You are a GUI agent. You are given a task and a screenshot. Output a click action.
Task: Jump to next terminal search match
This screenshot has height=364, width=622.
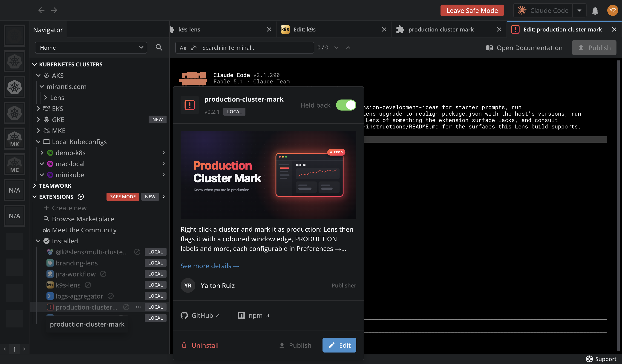click(336, 48)
